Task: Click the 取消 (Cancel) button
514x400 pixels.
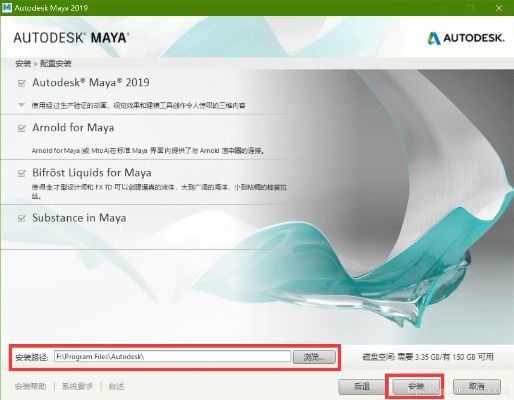Action: [477, 386]
